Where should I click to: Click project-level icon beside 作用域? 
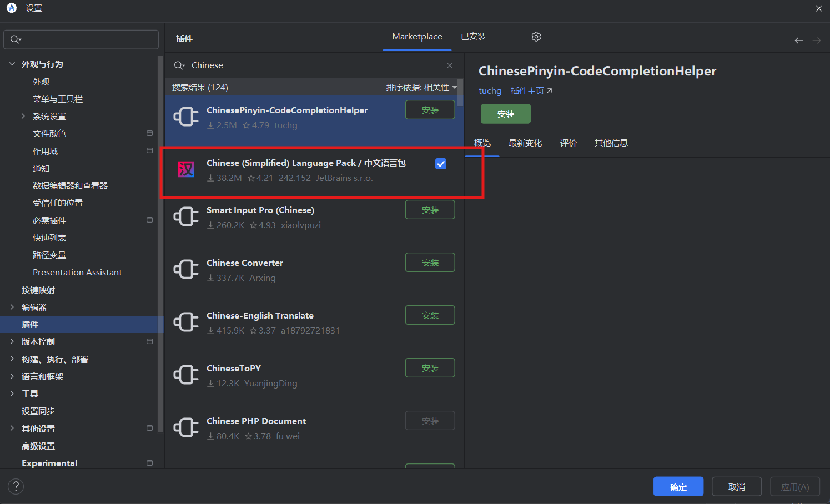(x=149, y=150)
